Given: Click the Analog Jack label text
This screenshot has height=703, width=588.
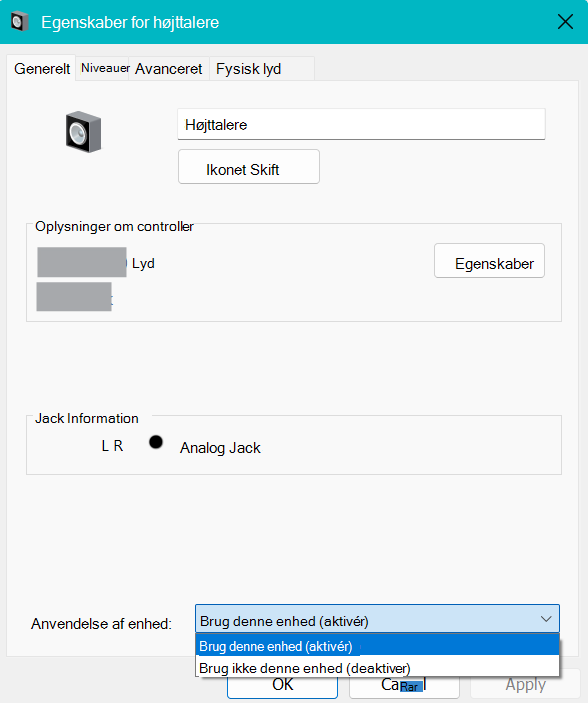Looking at the screenshot, I should tap(220, 447).
